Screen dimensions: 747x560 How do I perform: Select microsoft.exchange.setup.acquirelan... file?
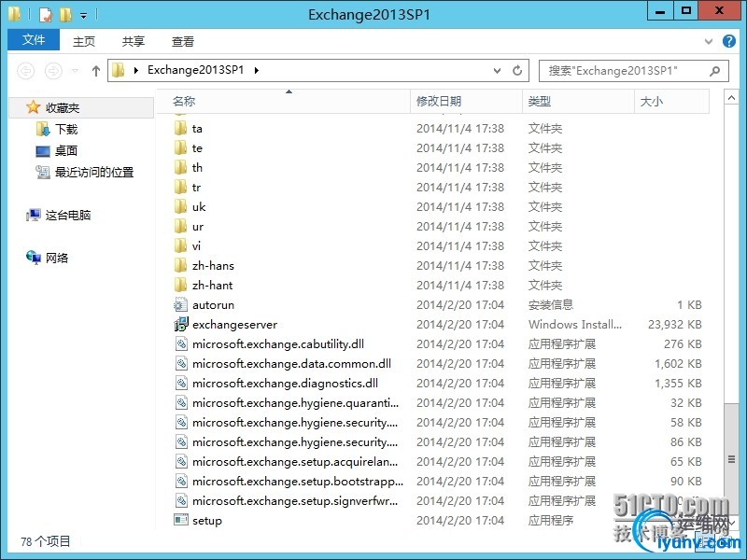pyautogui.click(x=295, y=461)
